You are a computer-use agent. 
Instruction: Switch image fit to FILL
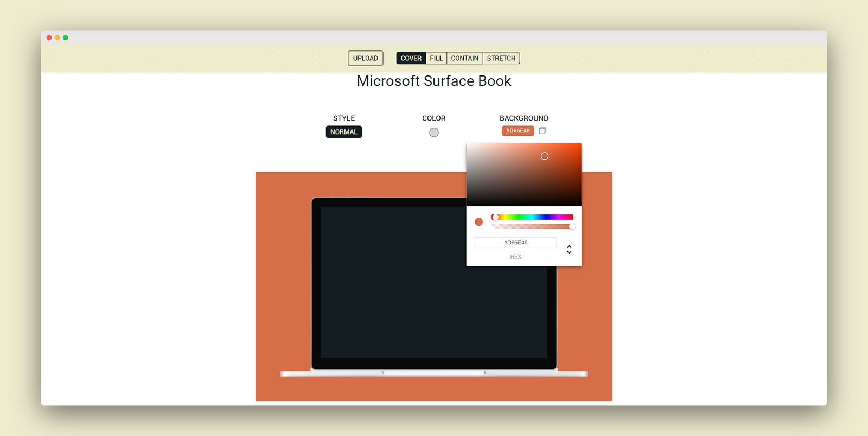[436, 58]
